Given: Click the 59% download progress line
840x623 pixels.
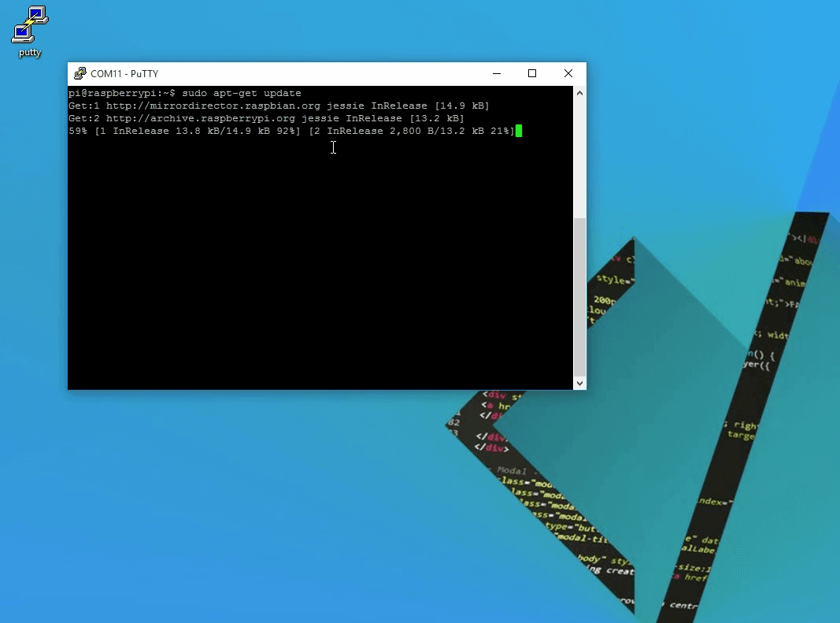Looking at the screenshot, I should coord(291,131).
